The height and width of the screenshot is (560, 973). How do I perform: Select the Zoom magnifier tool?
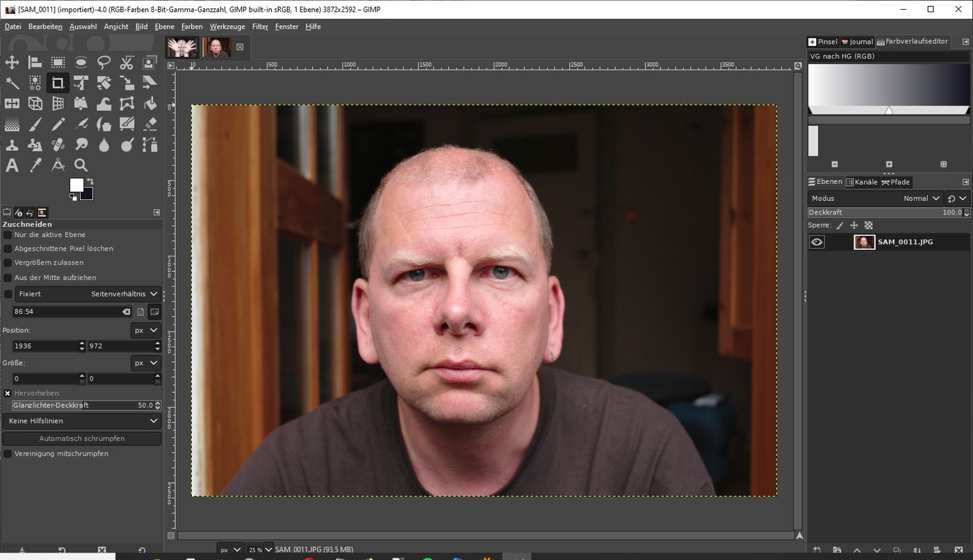click(x=81, y=165)
